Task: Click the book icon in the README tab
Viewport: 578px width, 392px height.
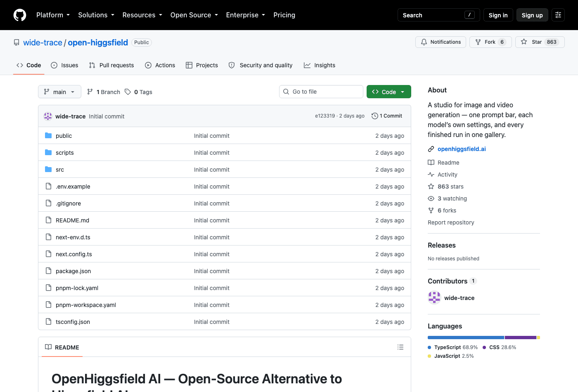Action: pyautogui.click(x=48, y=347)
